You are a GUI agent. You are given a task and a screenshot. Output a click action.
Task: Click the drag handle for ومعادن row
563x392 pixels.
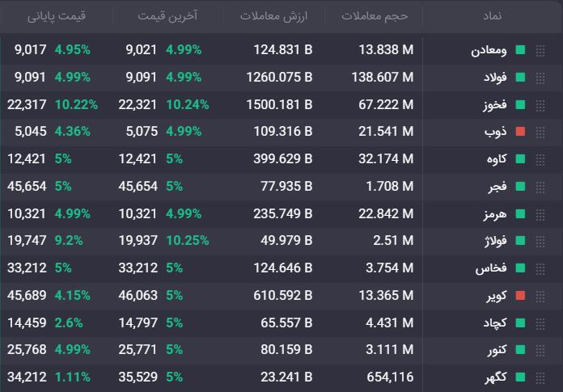click(x=540, y=51)
